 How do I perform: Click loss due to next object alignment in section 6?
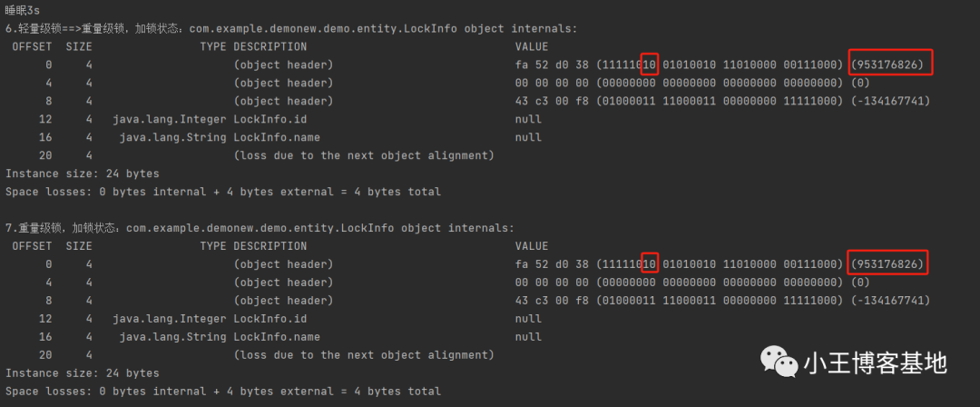click(x=364, y=155)
